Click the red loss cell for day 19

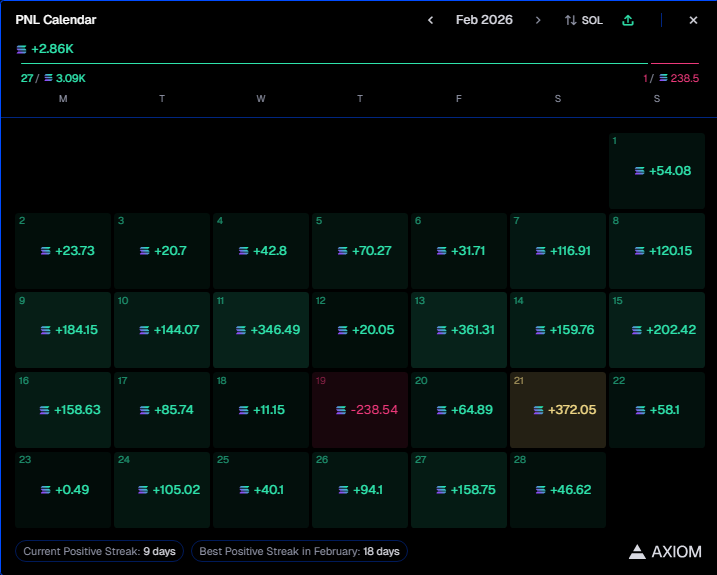point(360,410)
